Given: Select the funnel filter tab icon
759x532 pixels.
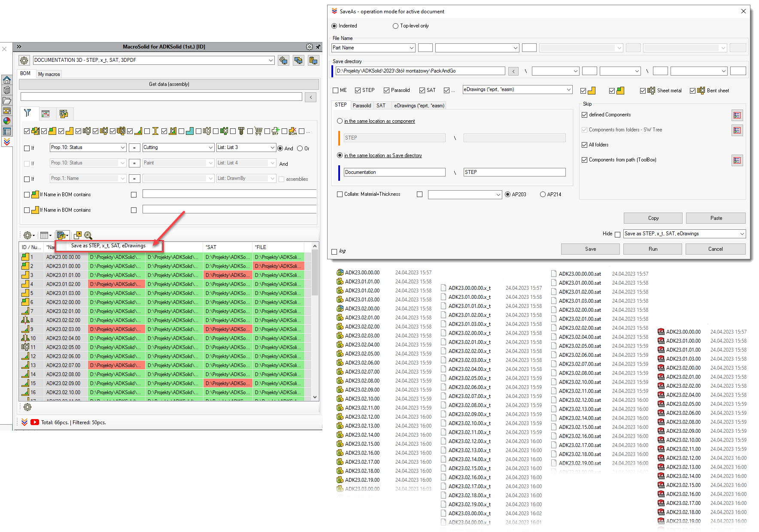Looking at the screenshot, I should tap(27, 113).
